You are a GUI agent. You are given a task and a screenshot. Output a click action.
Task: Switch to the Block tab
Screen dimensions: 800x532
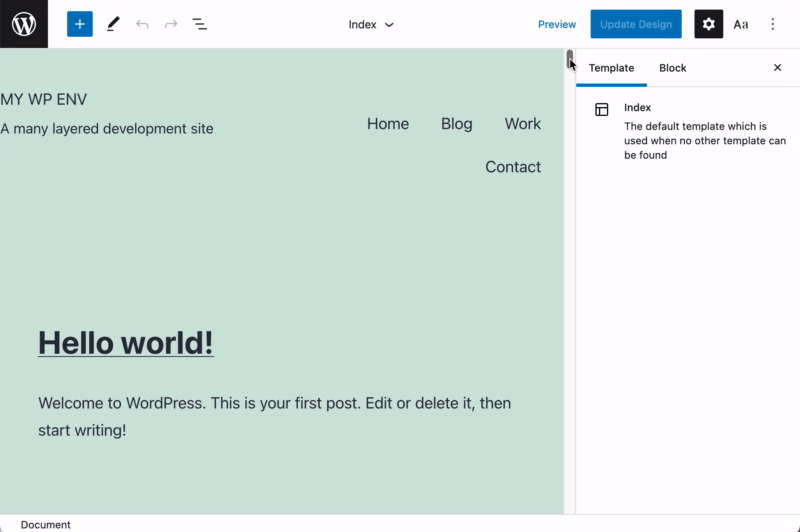(672, 68)
